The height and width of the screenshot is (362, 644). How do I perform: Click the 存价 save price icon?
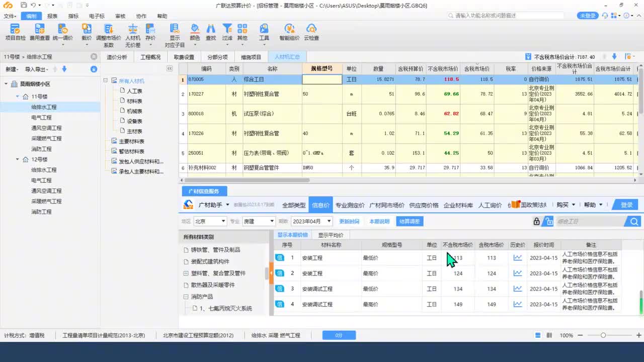pyautogui.click(x=150, y=29)
